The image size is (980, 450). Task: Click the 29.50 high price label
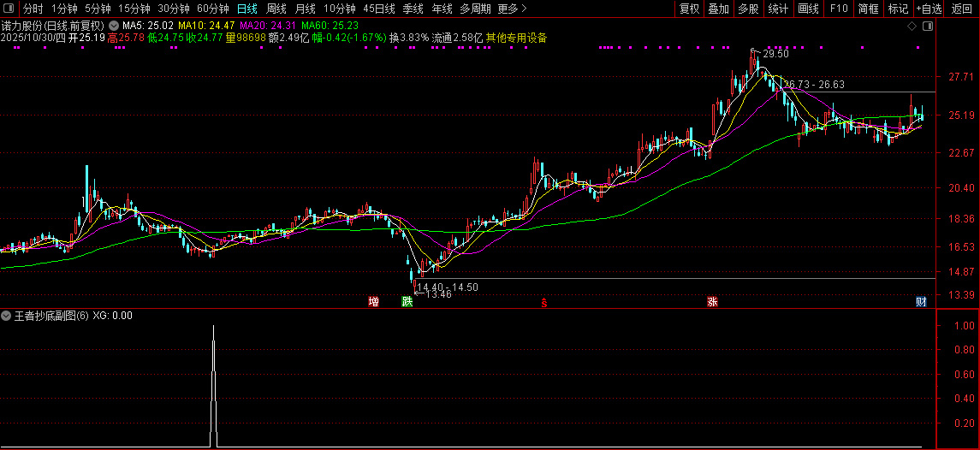click(x=775, y=55)
